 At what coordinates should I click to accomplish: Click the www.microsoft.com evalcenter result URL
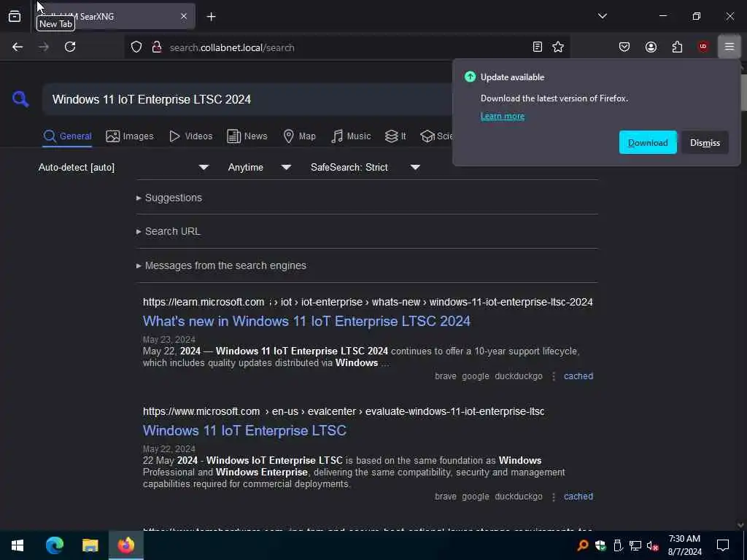(344, 411)
